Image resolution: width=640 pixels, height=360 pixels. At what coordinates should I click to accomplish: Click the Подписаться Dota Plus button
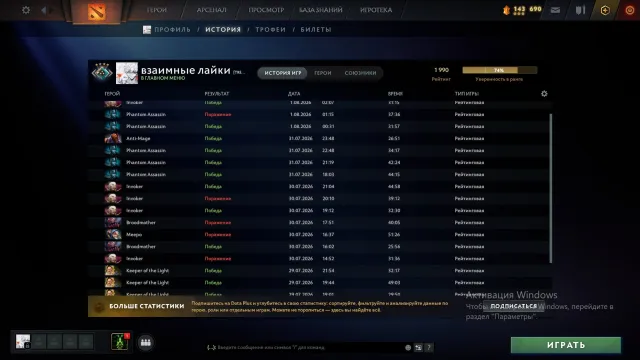[x=513, y=306]
